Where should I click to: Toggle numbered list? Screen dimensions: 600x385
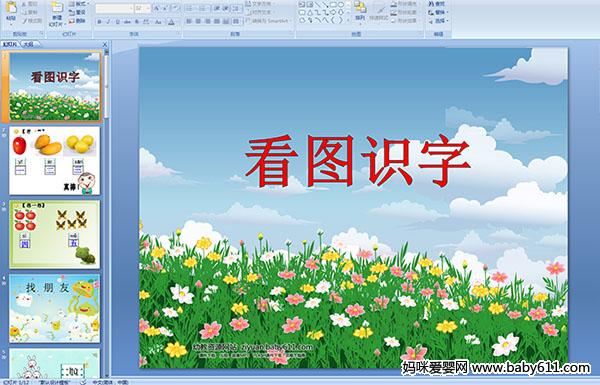pos(203,8)
